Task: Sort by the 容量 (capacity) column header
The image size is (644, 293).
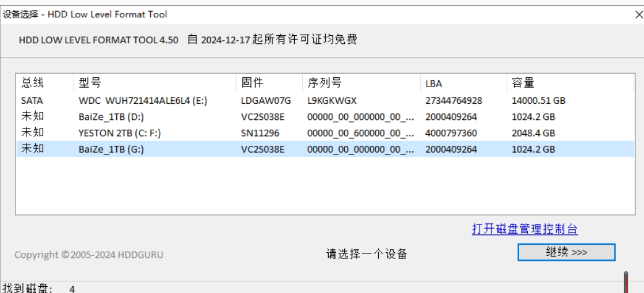Action: click(x=523, y=83)
